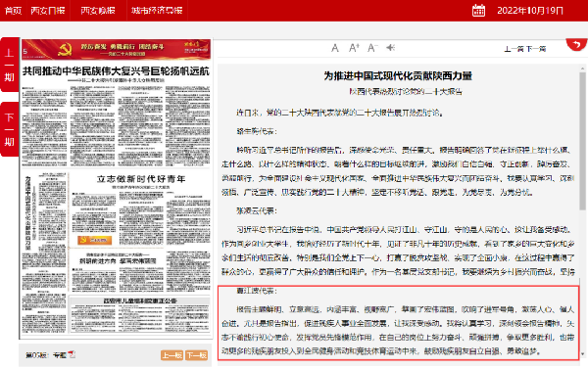Click the 张凌云代表 heading
Screen dimensions: 588x369
pyautogui.click(x=257, y=210)
